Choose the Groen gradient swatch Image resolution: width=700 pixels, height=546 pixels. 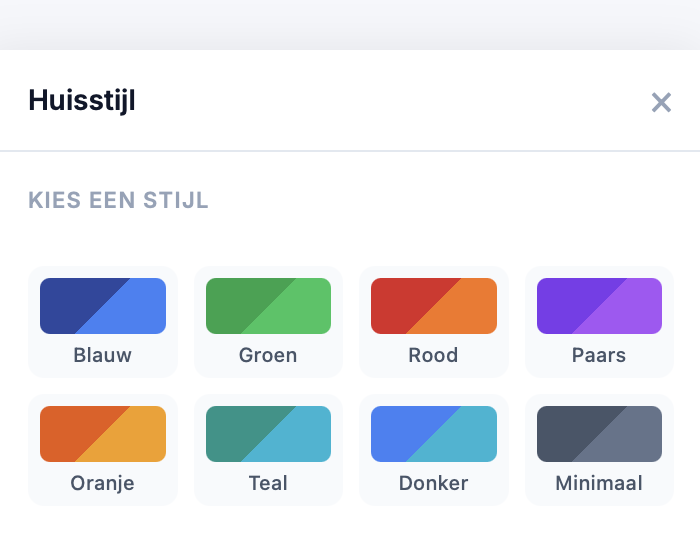pos(268,306)
